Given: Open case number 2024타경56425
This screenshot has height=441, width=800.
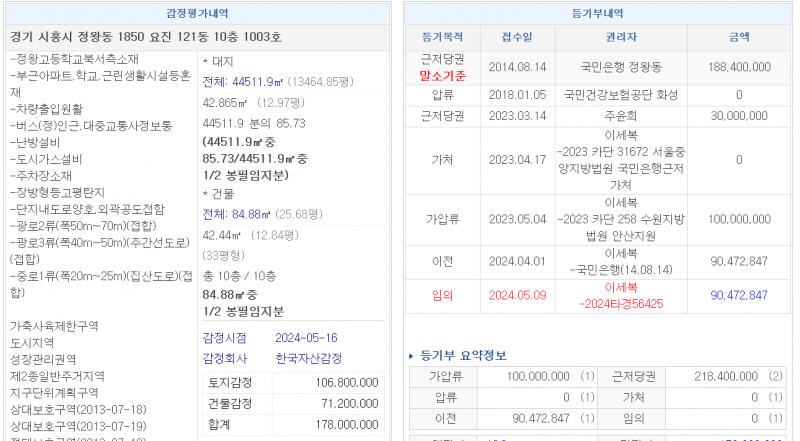Looking at the screenshot, I should tap(622, 304).
